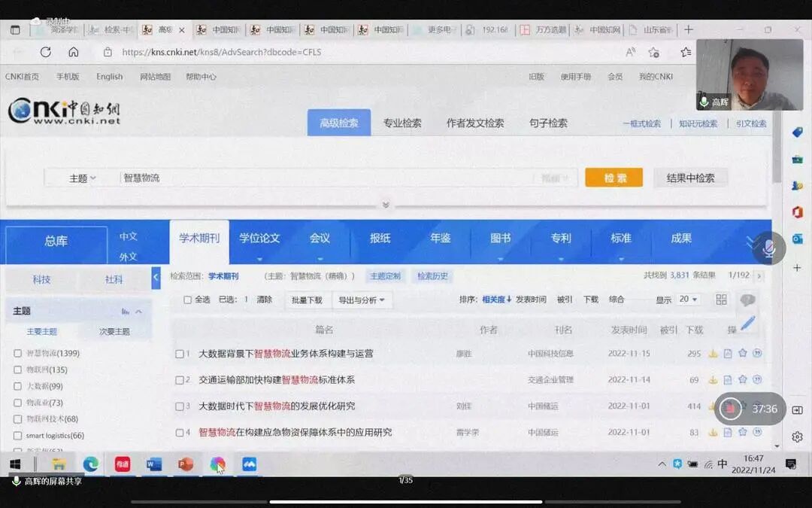Tick the checkbox for result row 1
812x508 pixels.
click(x=180, y=354)
